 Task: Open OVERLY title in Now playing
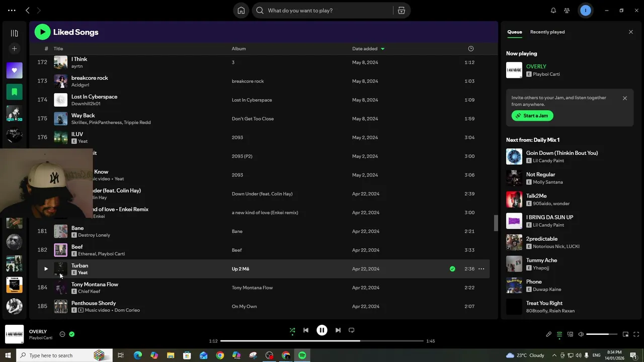point(536,66)
